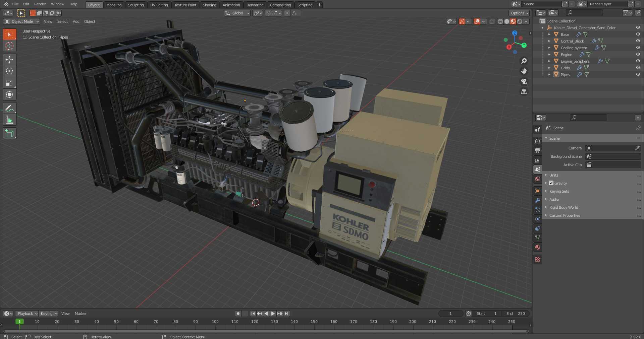Switch to the Sculpting workspace tab
Image resolution: width=644 pixels, height=339 pixels.
[x=136, y=5]
